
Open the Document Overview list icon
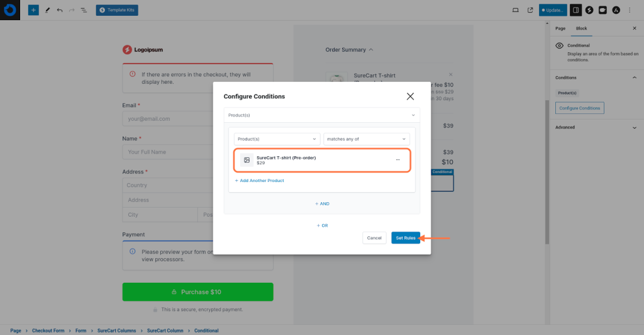[84, 10]
